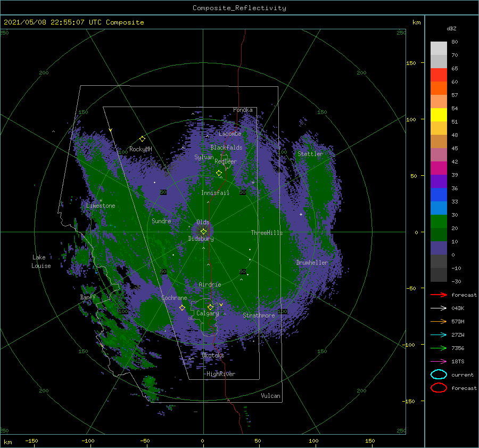Pick the slate purple 10 dBZ swatch
The image size is (479, 448).
[x=439, y=248]
